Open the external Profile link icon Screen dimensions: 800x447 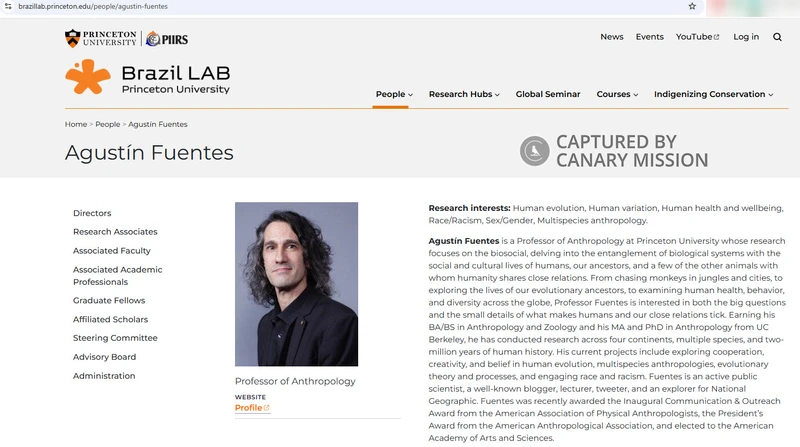coord(267,408)
